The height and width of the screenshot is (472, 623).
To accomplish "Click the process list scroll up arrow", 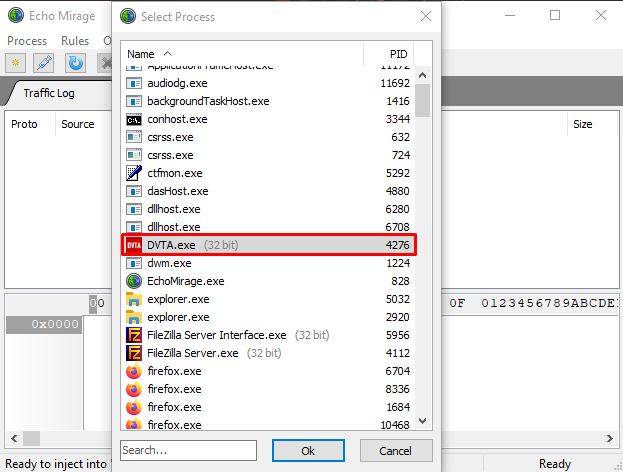I will click(x=423, y=75).
